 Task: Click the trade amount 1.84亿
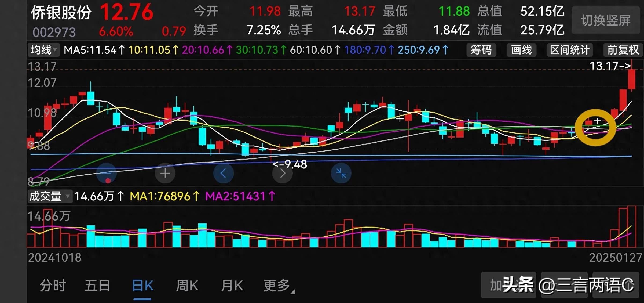point(452,30)
